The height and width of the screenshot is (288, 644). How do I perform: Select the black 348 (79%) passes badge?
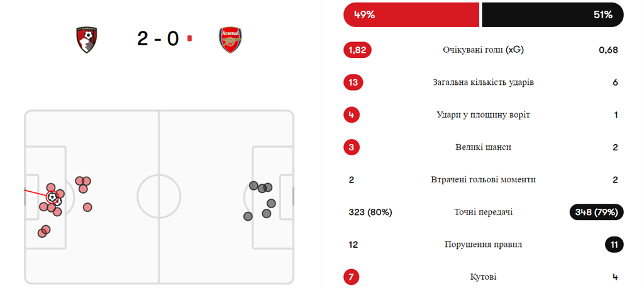[596, 212]
